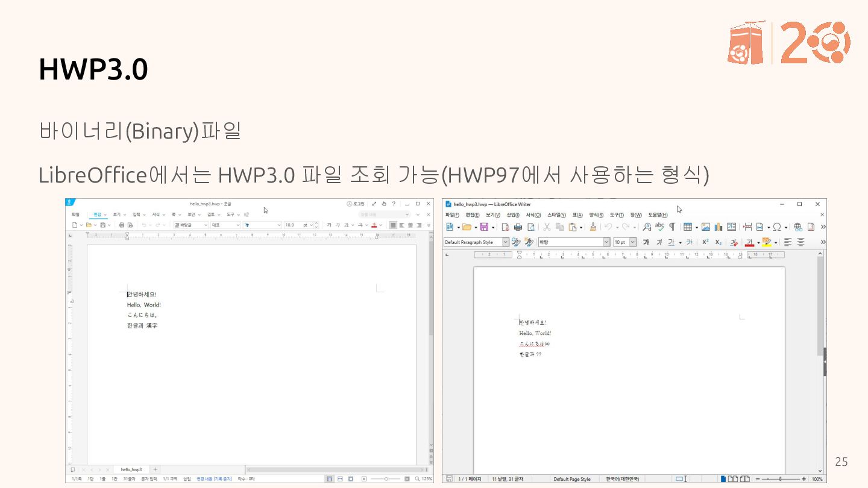Open font color dropdown arrow in LibreOffice

coord(758,243)
